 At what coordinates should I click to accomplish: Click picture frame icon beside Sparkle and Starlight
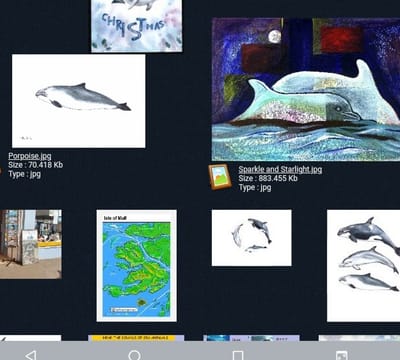[x=220, y=177]
